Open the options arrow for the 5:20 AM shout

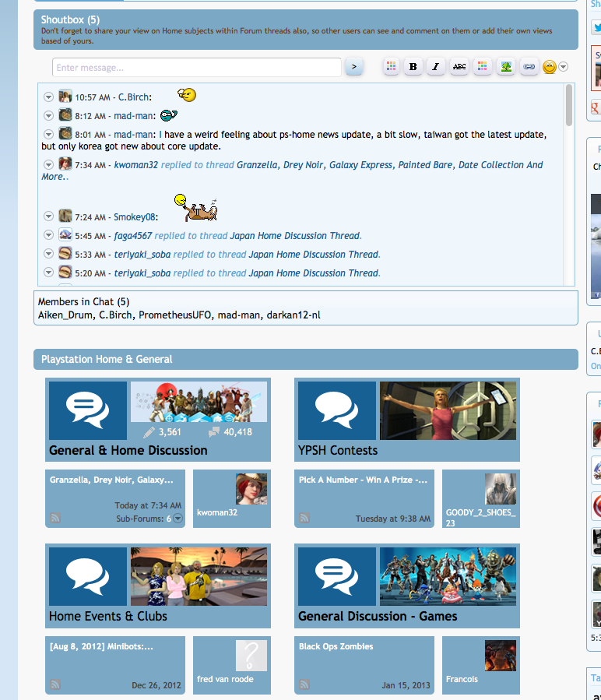(x=49, y=273)
